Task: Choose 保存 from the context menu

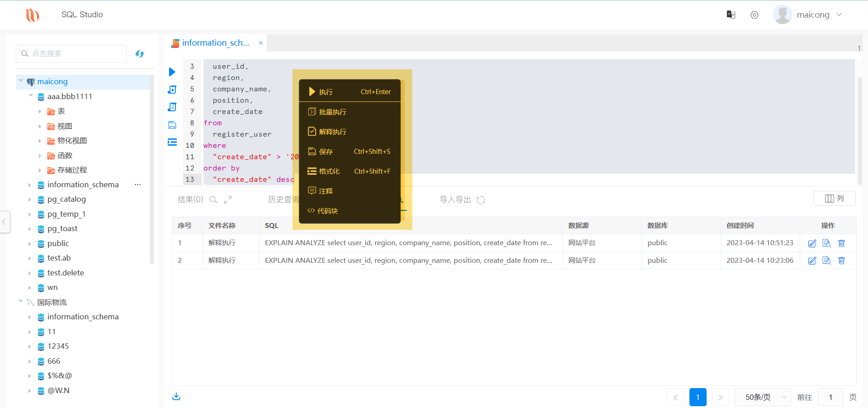Action: tap(349, 152)
